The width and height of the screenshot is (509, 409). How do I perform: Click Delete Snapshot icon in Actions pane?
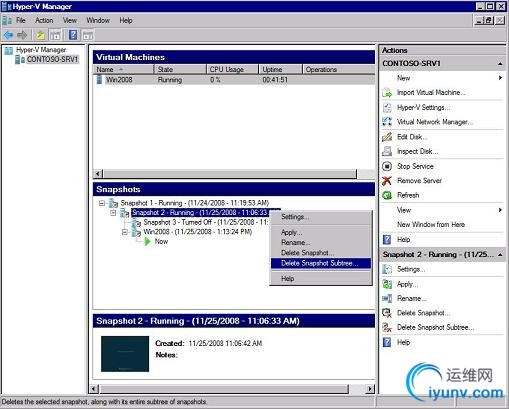[x=387, y=313]
